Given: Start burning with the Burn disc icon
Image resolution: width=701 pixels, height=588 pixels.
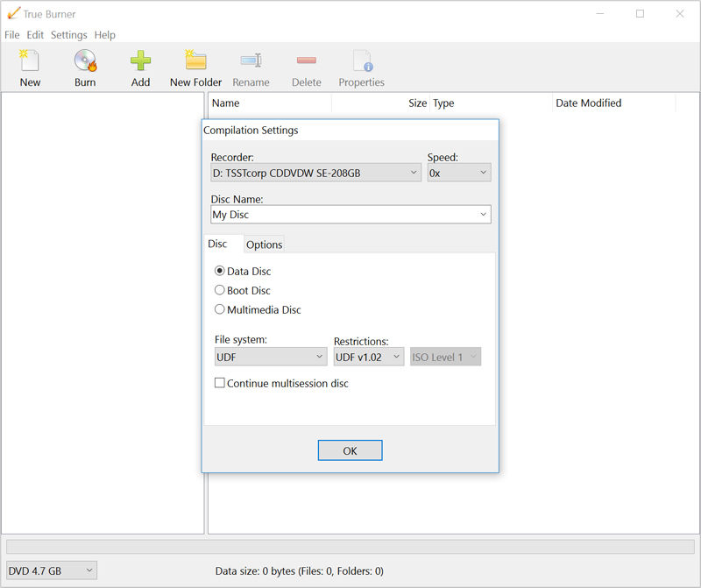Looking at the screenshot, I should [85, 60].
